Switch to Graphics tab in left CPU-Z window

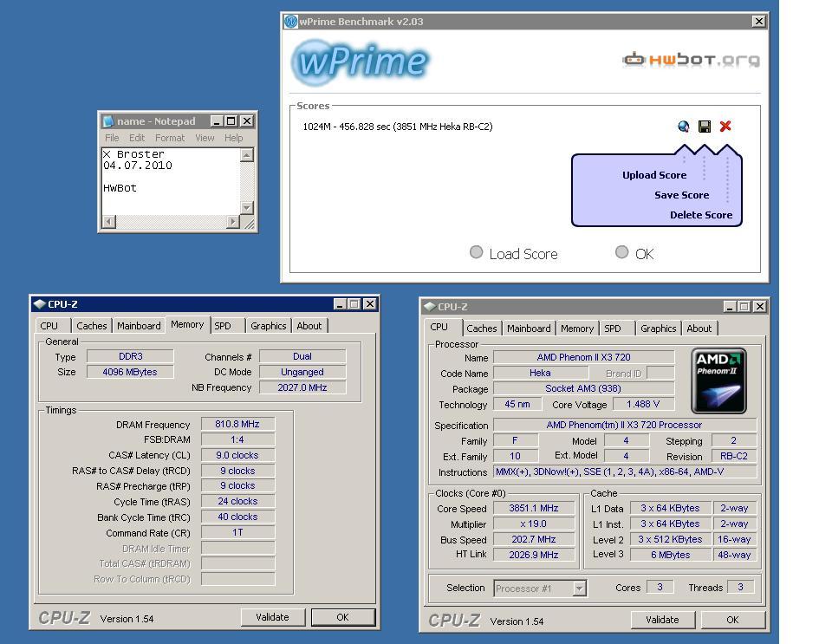click(x=269, y=326)
